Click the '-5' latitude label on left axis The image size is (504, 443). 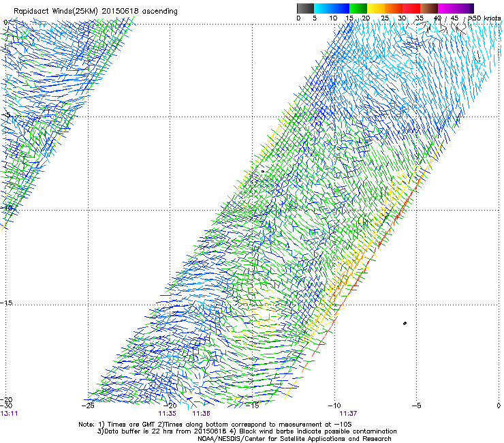6,115
